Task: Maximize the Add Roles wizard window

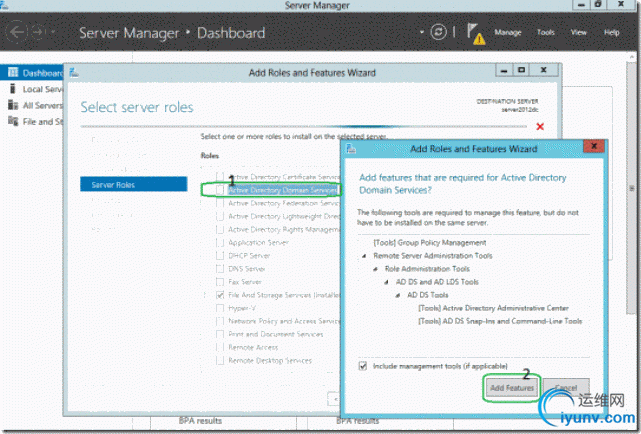Action: click(522, 70)
